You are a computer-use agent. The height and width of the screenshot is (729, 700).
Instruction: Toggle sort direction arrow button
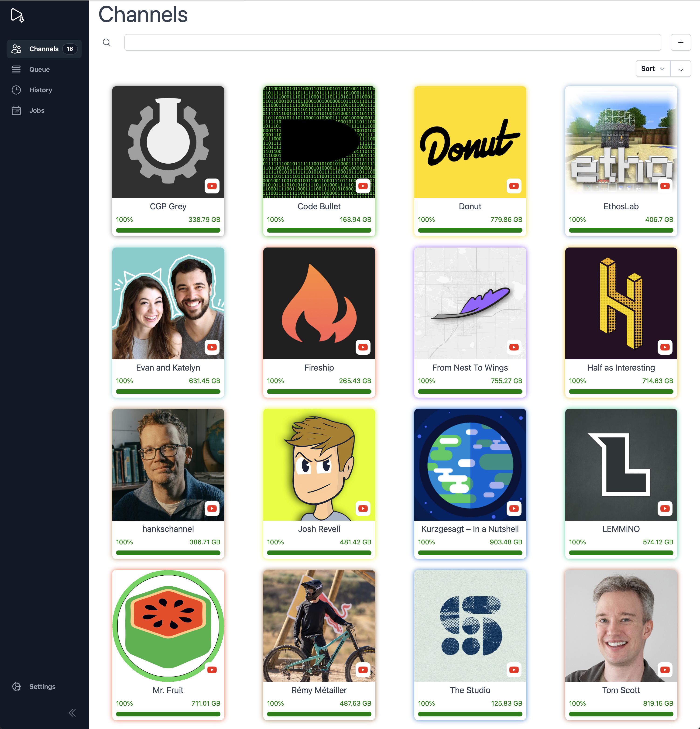[x=680, y=69]
